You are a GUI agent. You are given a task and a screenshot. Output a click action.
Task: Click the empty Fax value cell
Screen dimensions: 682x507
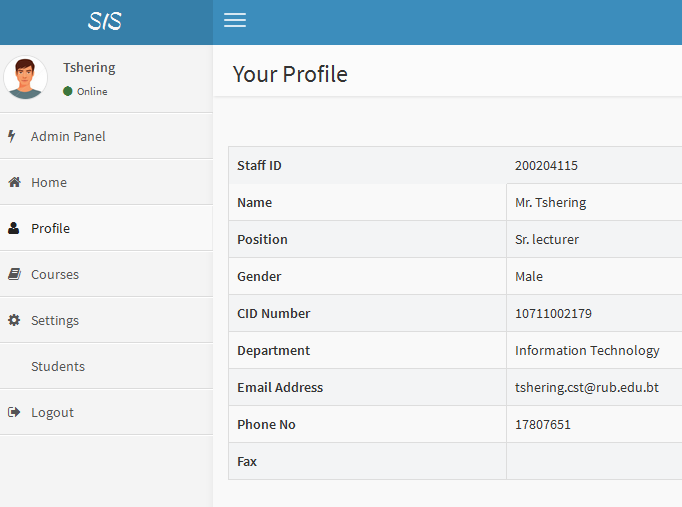593,461
